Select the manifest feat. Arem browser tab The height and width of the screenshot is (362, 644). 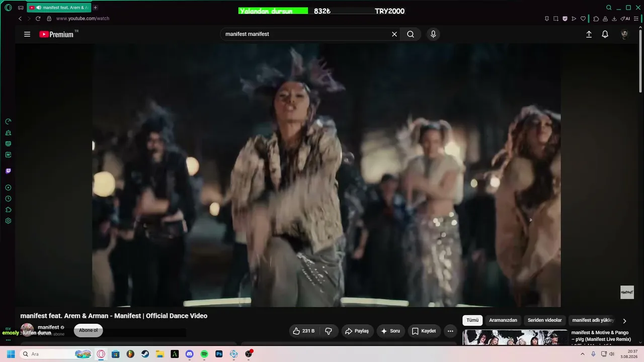click(58, 8)
